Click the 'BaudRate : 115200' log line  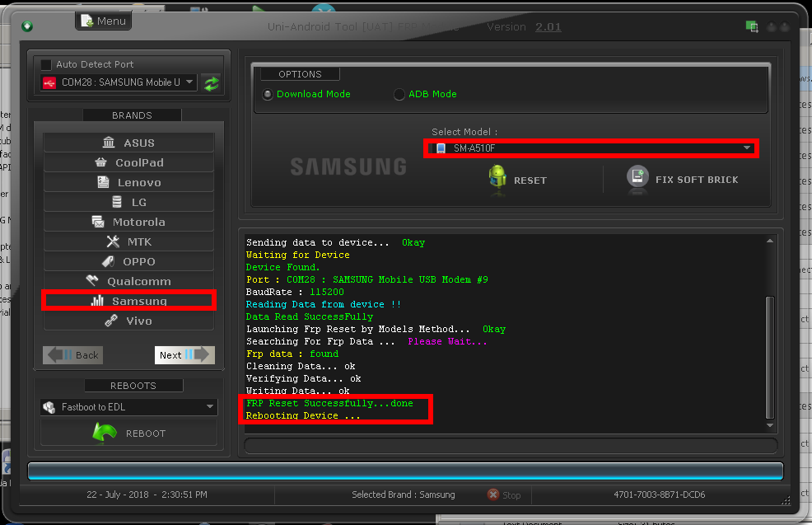point(295,292)
